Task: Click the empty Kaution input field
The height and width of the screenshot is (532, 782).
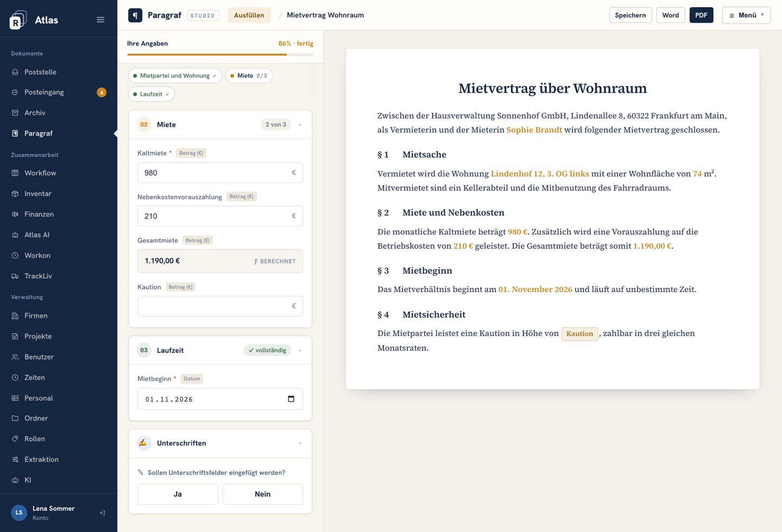Action: coord(220,306)
